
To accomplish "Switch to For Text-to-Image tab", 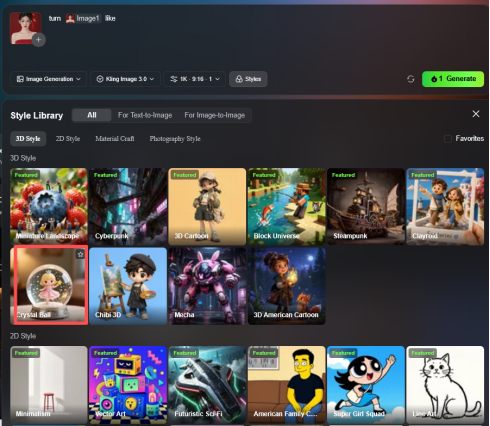I will [x=145, y=115].
